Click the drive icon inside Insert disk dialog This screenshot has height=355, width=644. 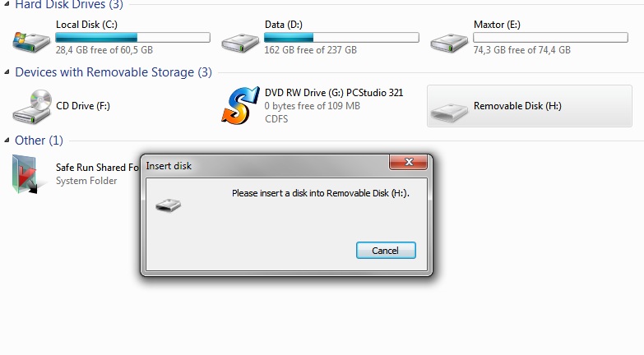(x=168, y=203)
